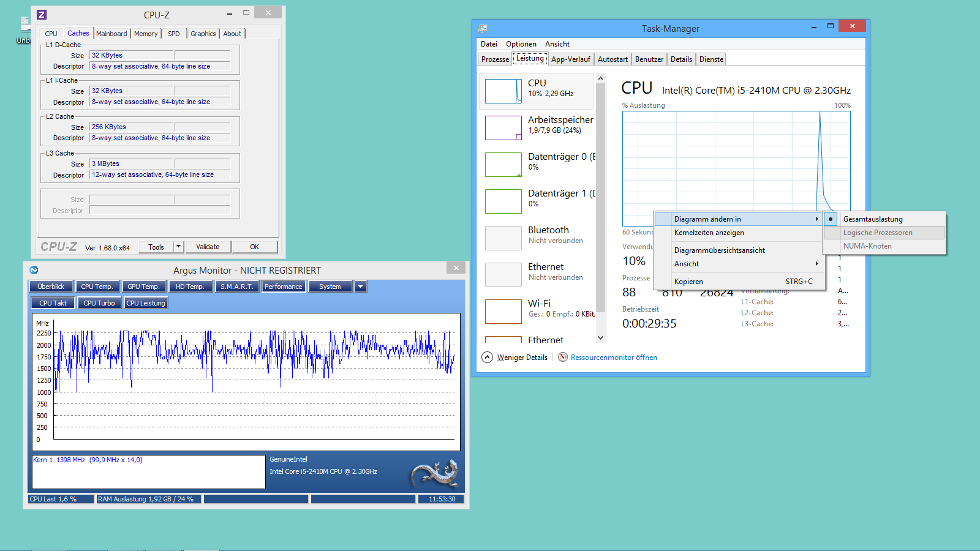Select the Datenträger 0 graph thumbnail
The image size is (980, 551).
pyautogui.click(x=503, y=165)
